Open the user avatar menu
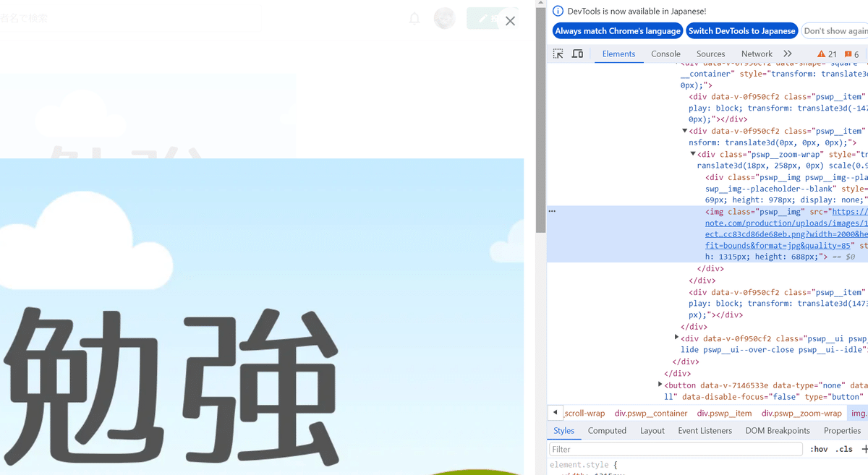This screenshot has width=868, height=475. [444, 19]
